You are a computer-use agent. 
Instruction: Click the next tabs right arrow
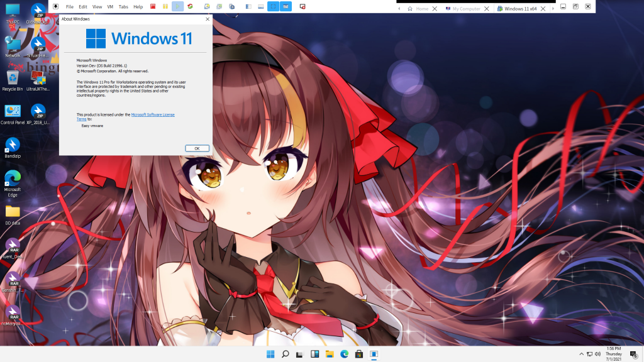coord(553,9)
